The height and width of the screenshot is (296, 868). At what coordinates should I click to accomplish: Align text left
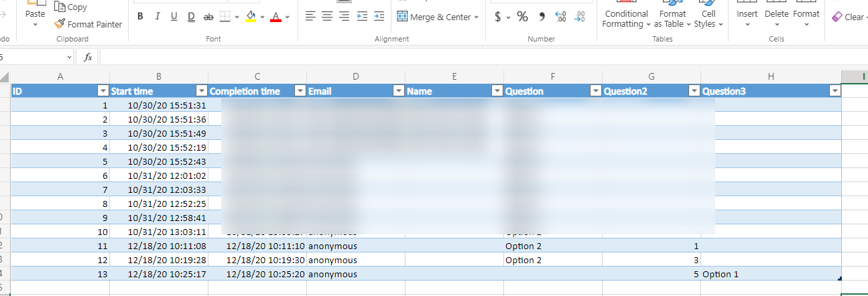coord(310,17)
